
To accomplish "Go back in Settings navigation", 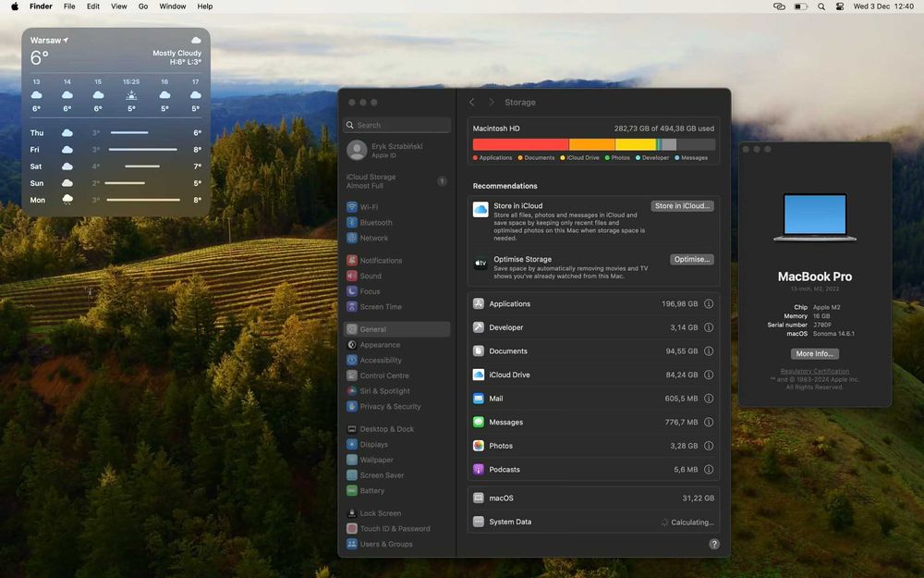I will pos(472,102).
